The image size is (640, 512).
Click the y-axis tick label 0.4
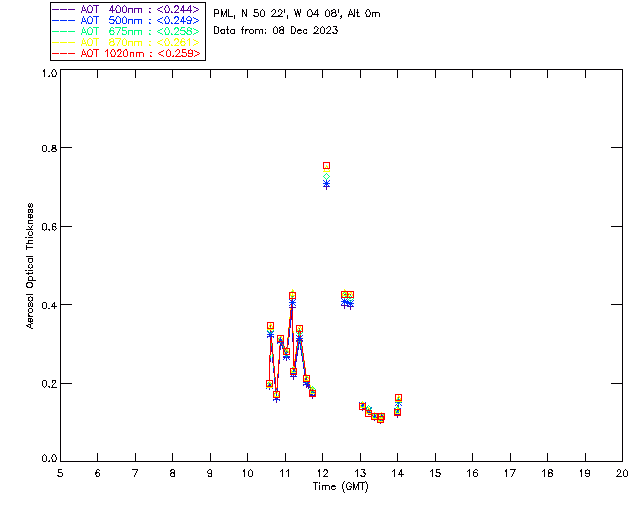pos(49,305)
